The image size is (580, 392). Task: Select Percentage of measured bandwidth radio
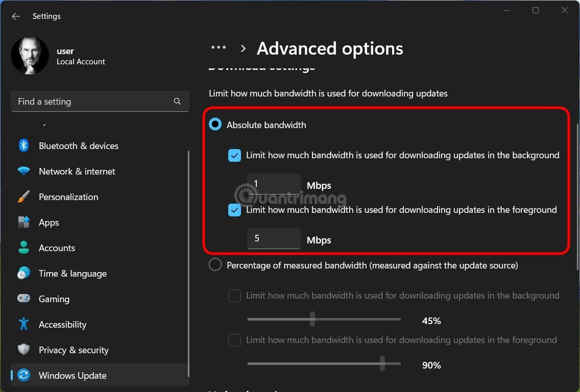click(x=215, y=265)
